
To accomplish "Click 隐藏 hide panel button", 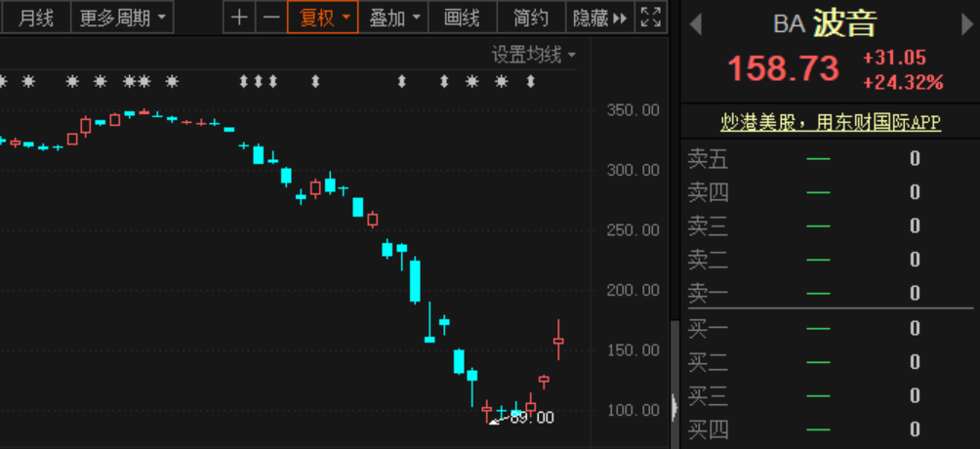I will click(x=600, y=18).
